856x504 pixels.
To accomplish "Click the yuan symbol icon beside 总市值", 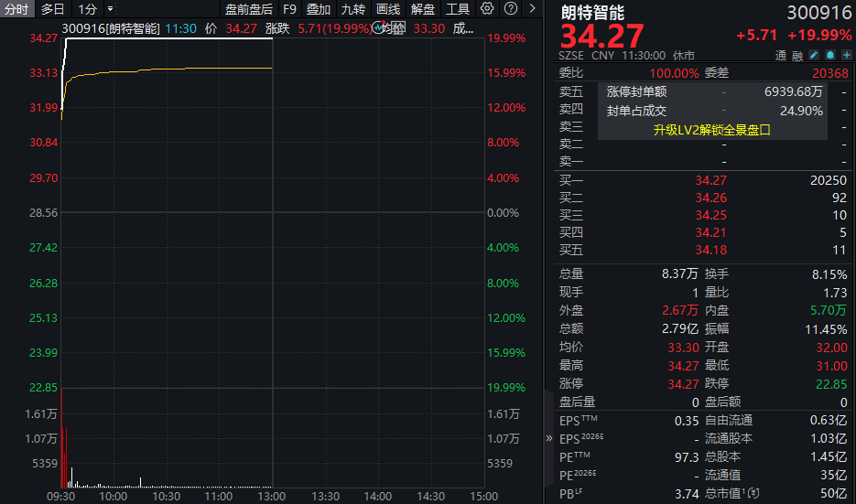I will tap(753, 493).
